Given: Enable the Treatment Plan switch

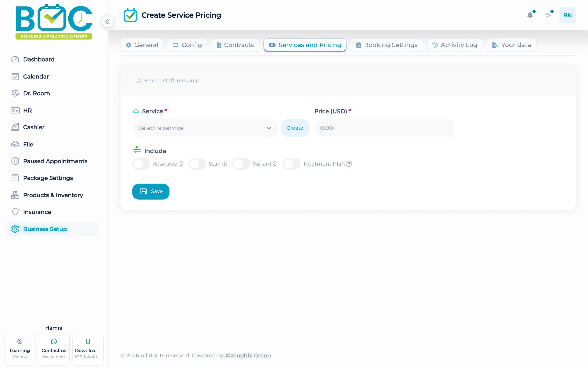Looking at the screenshot, I should coord(292,164).
